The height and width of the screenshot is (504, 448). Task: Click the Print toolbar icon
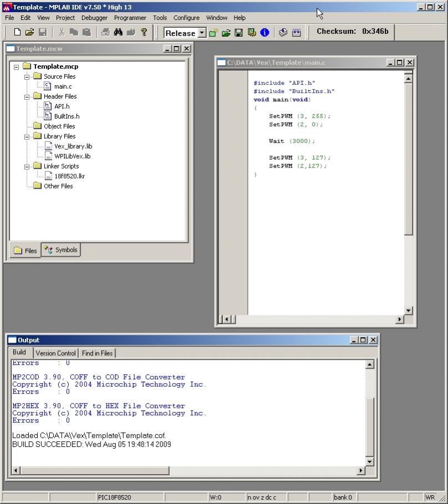point(105,32)
